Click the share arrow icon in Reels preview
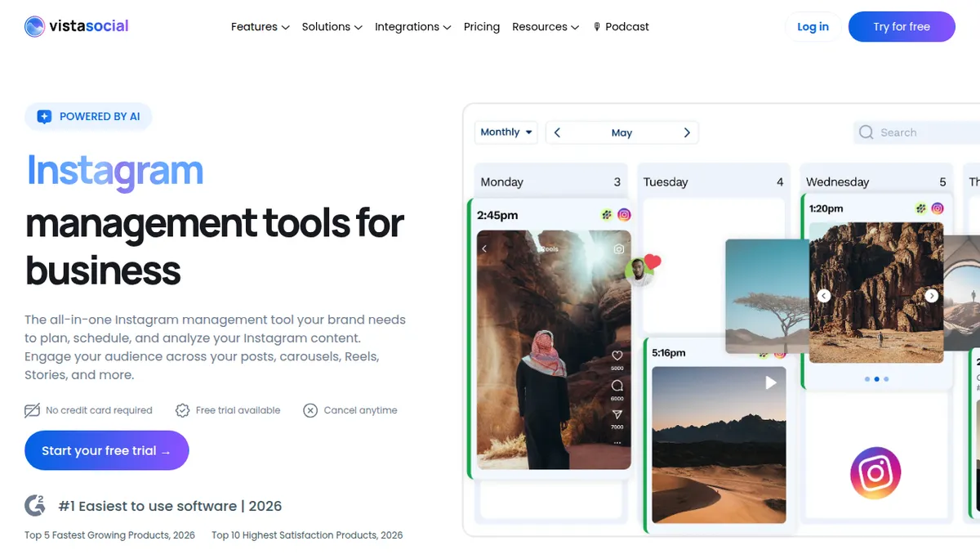 [x=617, y=414]
